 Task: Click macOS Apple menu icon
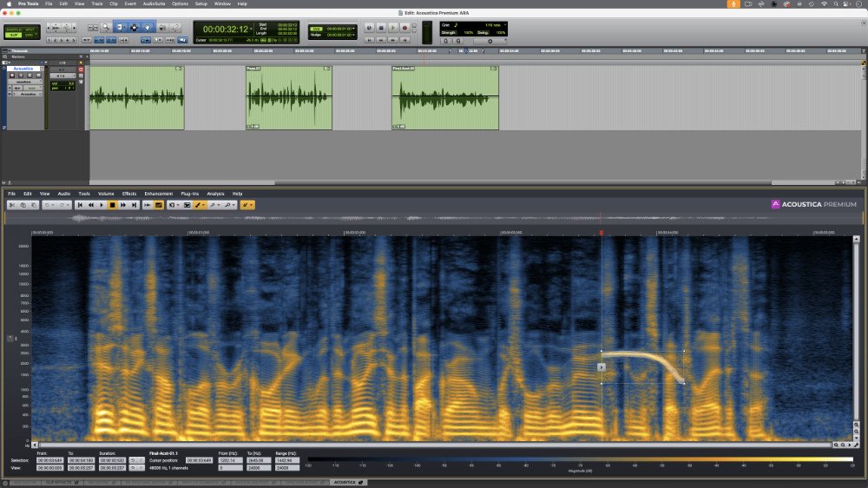tap(9, 3)
